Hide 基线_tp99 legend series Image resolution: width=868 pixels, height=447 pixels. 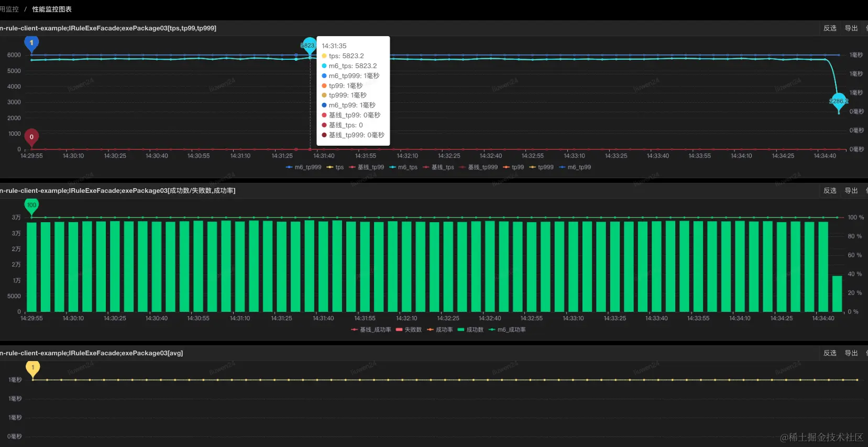point(366,167)
